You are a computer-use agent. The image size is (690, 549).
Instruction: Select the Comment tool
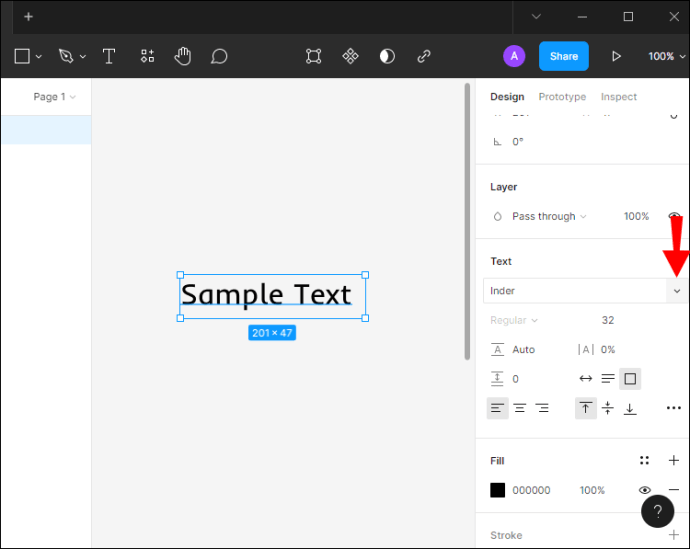click(x=219, y=56)
